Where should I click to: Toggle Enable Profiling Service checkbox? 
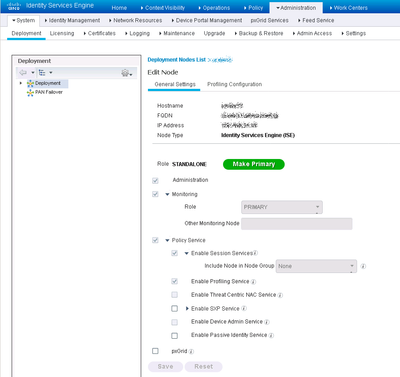coord(174,281)
